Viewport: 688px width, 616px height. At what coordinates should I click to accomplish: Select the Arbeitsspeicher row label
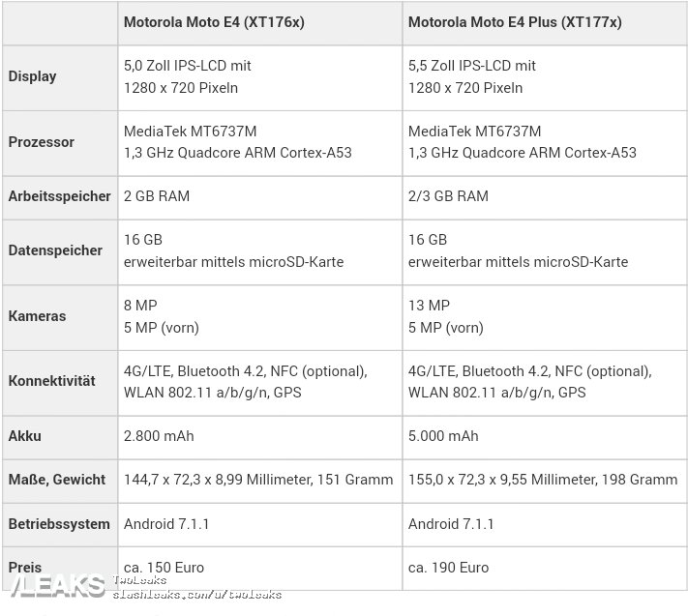(x=59, y=196)
